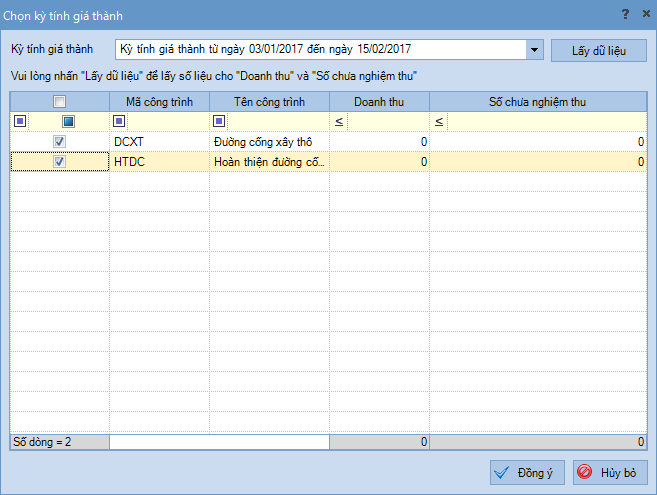Toggle the select-all checkbox in header
657x495 pixels.
click(x=60, y=101)
